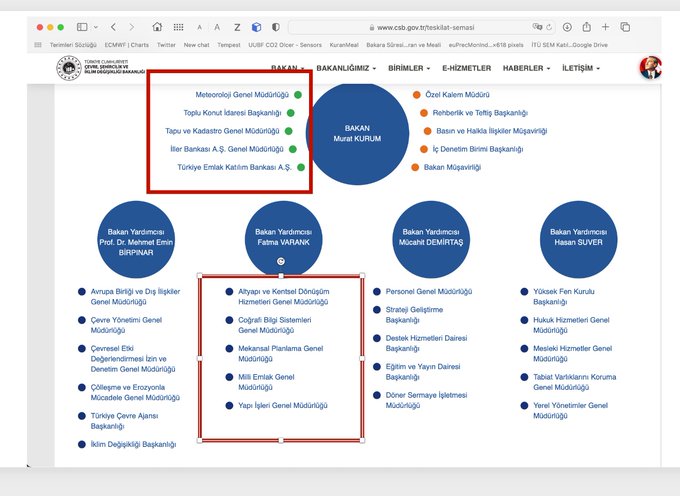
Task: Open Özel Kalem Müdürü link
Action: (457, 95)
